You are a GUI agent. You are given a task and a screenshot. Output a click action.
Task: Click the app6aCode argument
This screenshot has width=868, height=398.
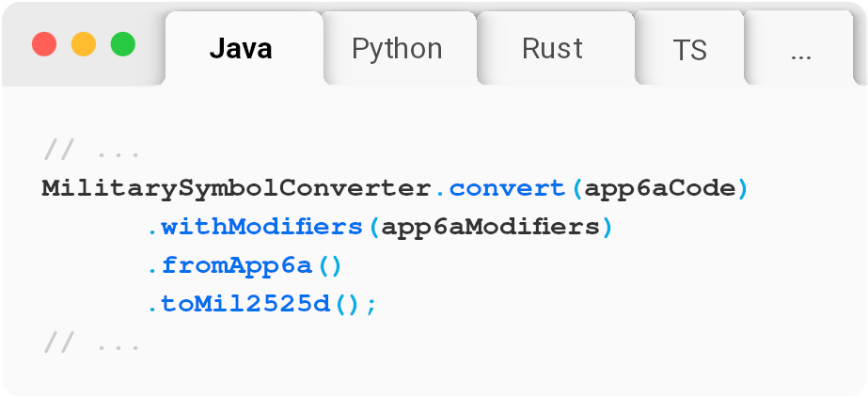point(658,188)
